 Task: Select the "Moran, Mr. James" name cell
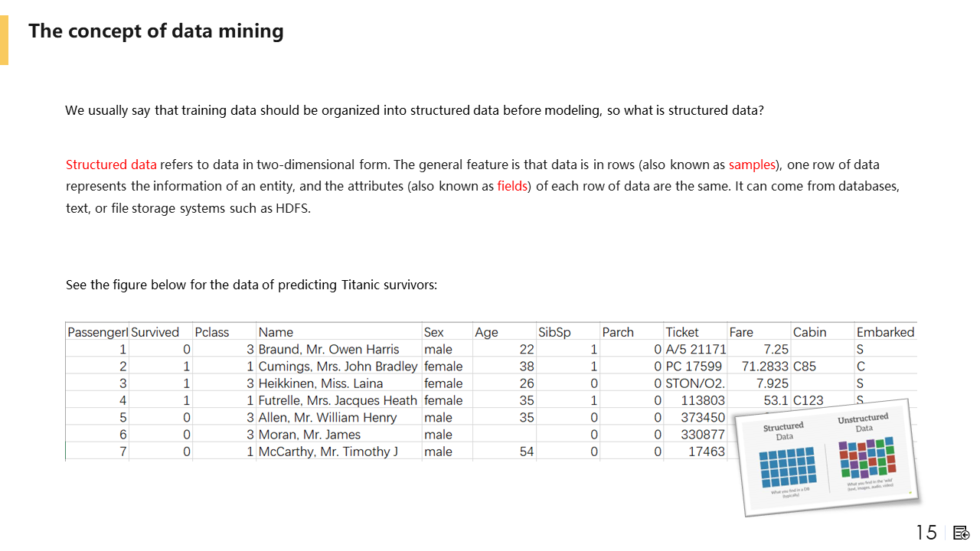309,435
